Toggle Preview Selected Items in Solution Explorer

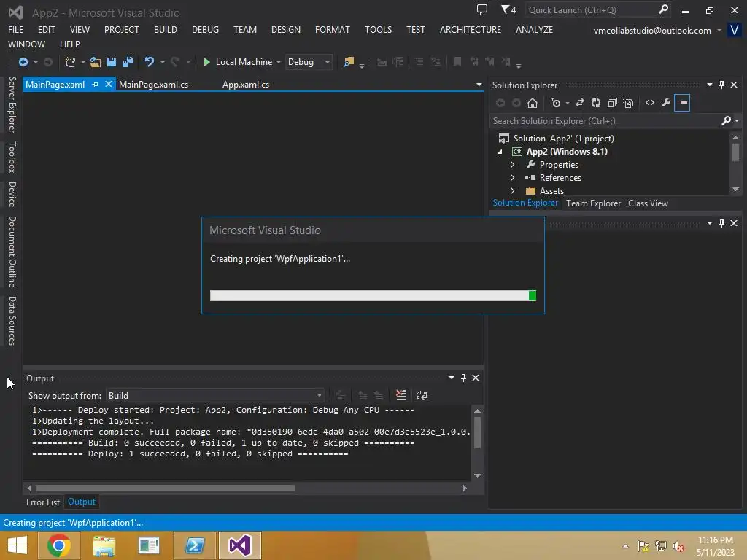click(682, 103)
